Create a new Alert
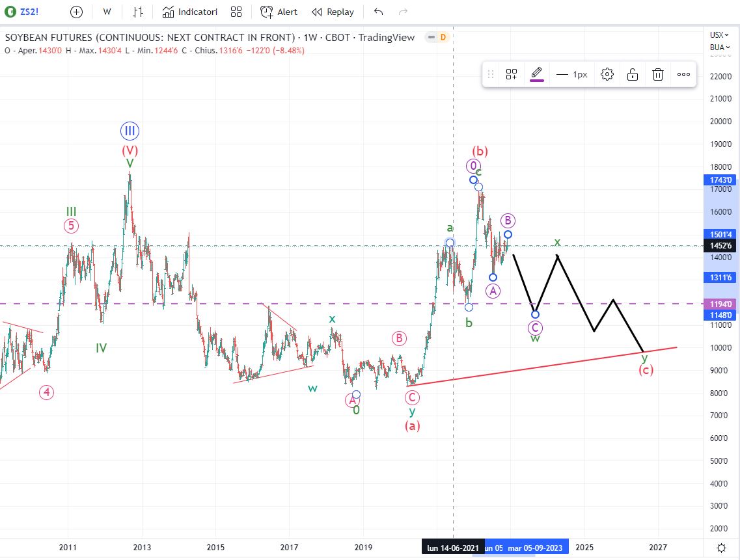 [279, 12]
